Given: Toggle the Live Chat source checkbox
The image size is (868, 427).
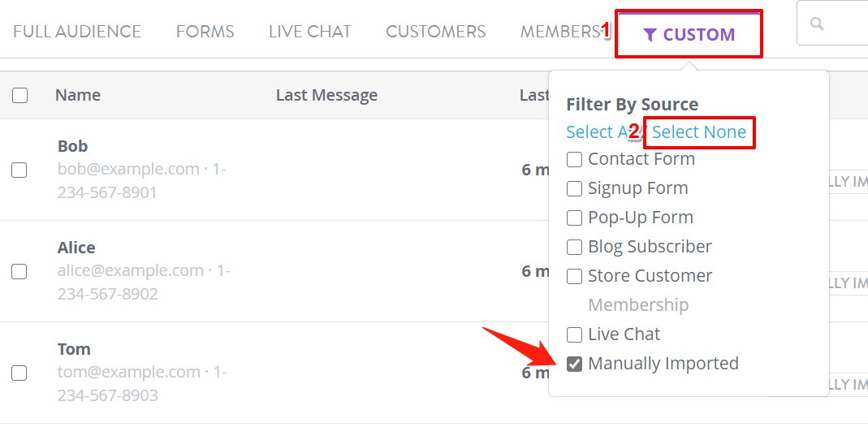Looking at the screenshot, I should (x=575, y=334).
